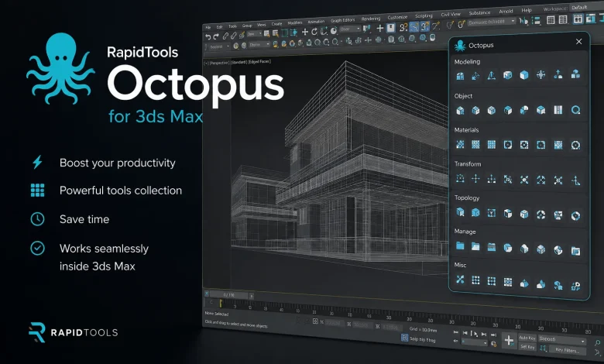Screen dimensions: 604x364
Task: Open the File menu
Action: coord(208,27)
